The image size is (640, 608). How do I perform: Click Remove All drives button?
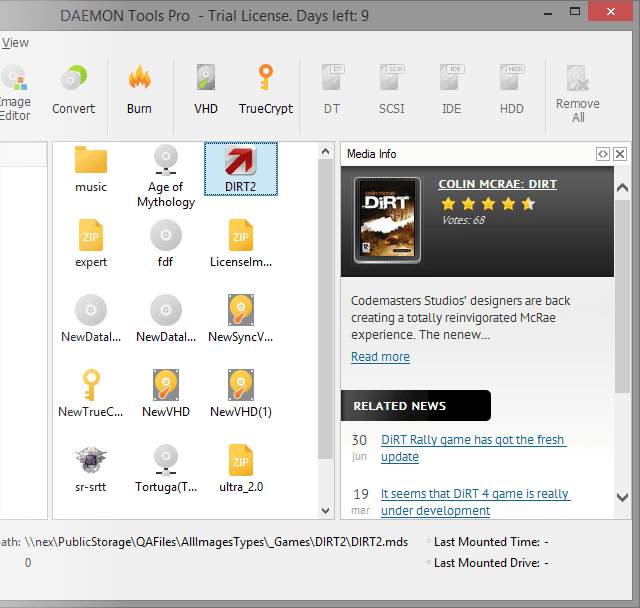578,94
